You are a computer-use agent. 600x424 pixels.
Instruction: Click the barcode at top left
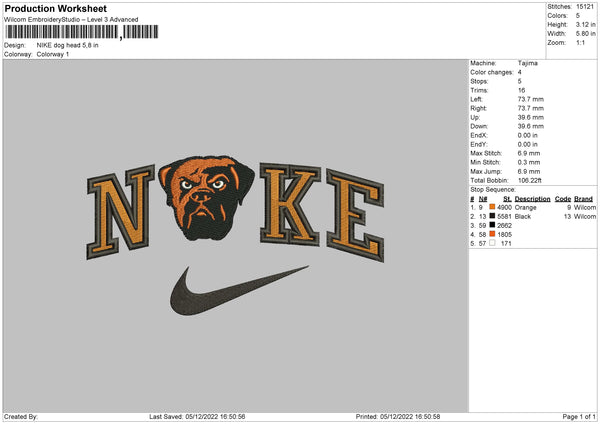click(x=82, y=32)
